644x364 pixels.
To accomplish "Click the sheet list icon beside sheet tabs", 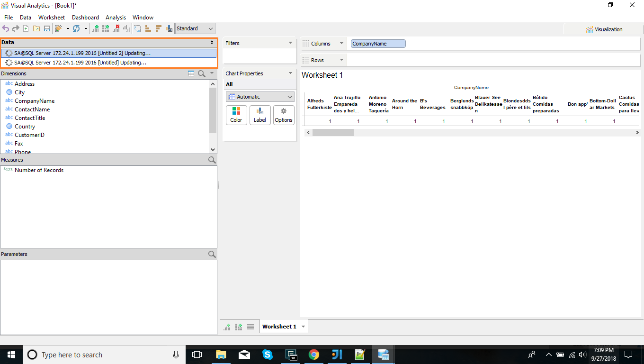I will click(250, 327).
